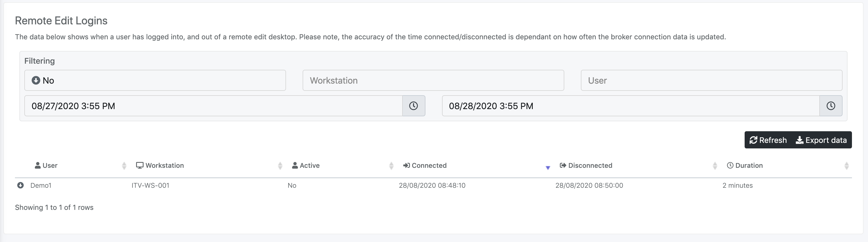Focus the User filter field
Viewport: 868px width, 242px height.
(x=711, y=80)
